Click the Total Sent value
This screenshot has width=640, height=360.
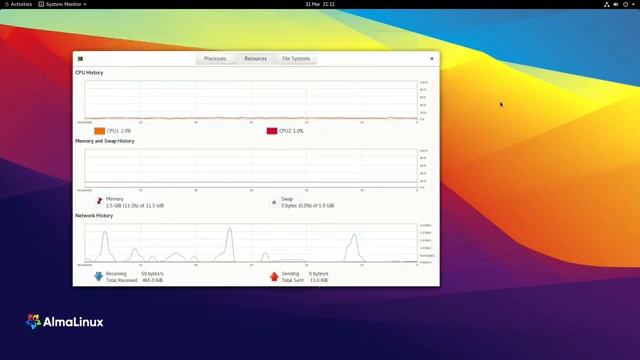[x=318, y=280]
